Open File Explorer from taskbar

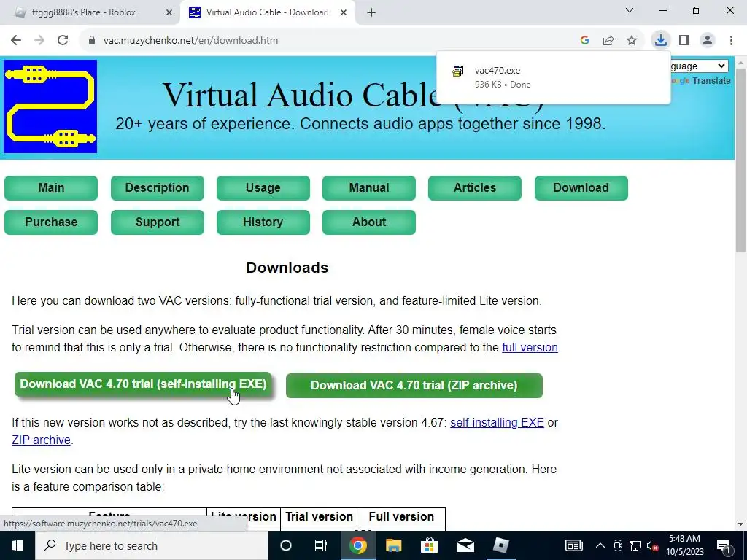coord(393,545)
